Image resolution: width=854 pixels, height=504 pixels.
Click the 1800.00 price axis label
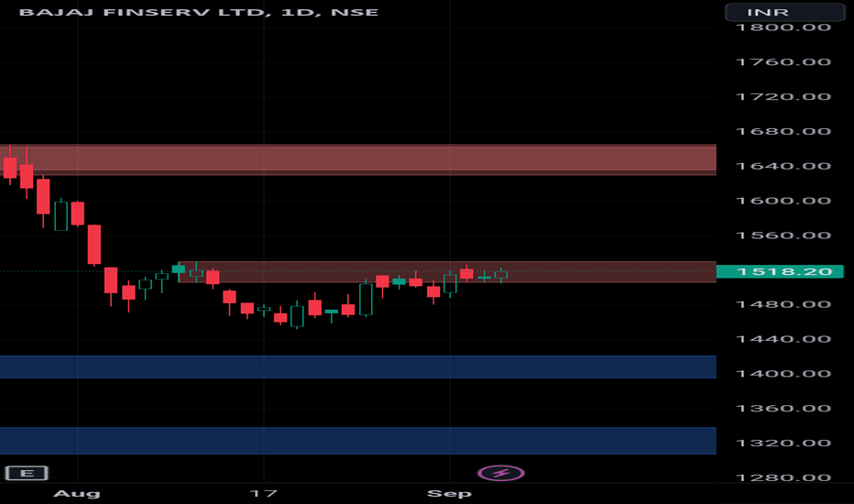coord(783,27)
